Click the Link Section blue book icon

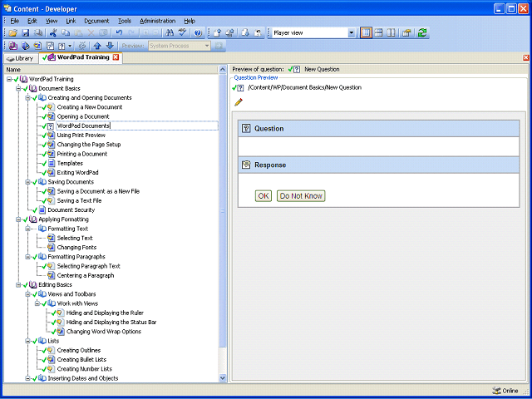coord(26,46)
